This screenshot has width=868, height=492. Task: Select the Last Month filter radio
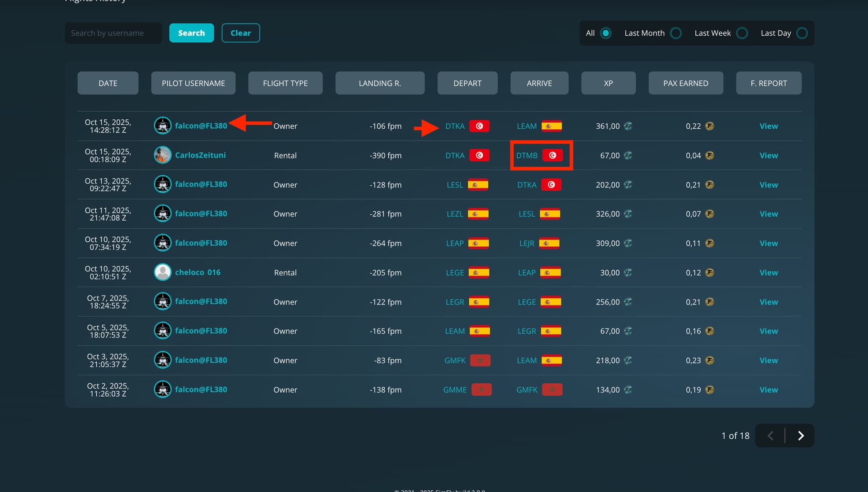[x=676, y=33]
